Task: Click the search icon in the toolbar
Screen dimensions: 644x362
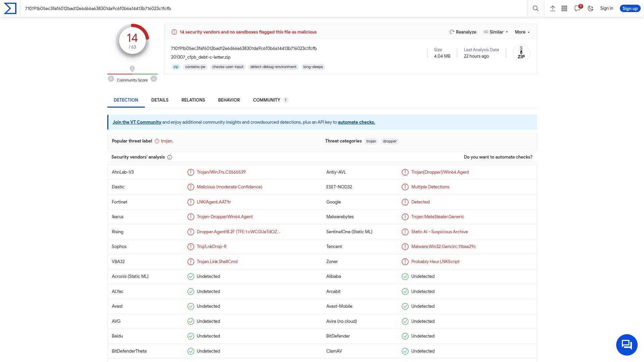Action: 535,8
